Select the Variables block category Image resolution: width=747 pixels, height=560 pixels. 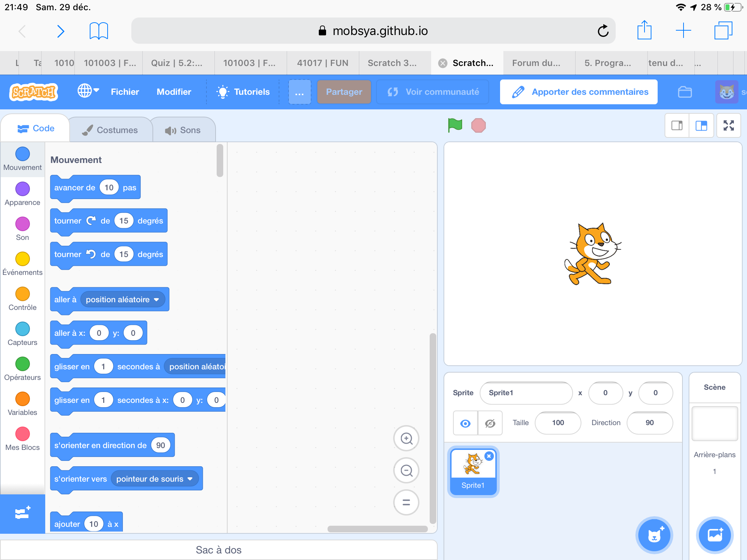(23, 404)
